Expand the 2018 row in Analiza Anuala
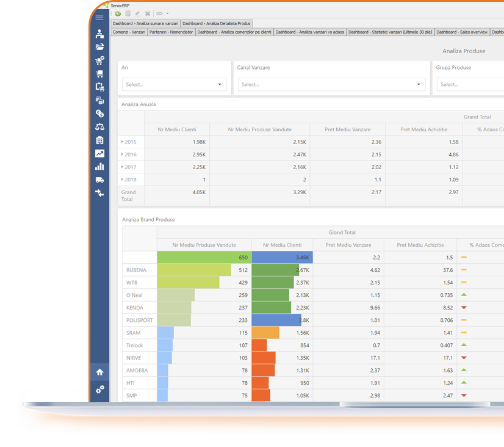This screenshot has width=504, height=447. 124,180
